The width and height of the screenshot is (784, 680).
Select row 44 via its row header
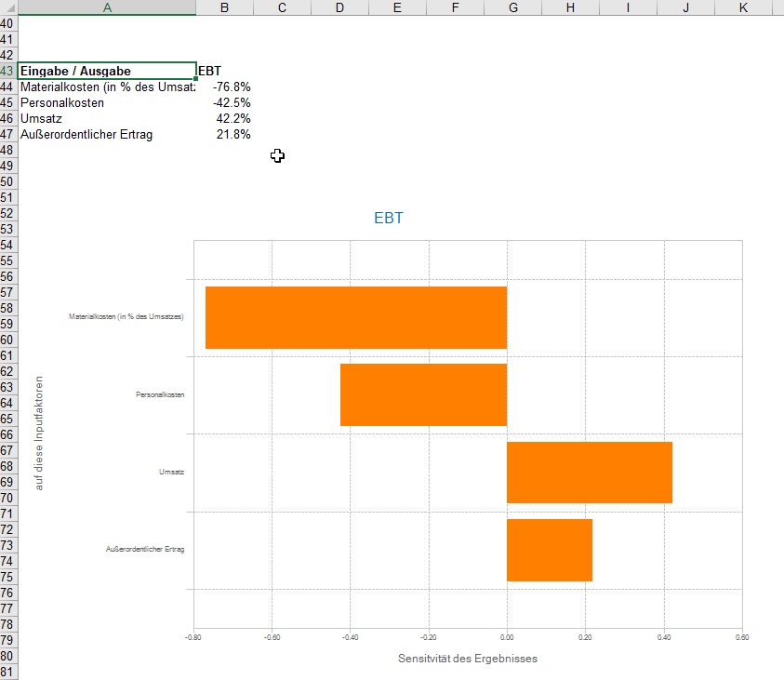(8, 87)
